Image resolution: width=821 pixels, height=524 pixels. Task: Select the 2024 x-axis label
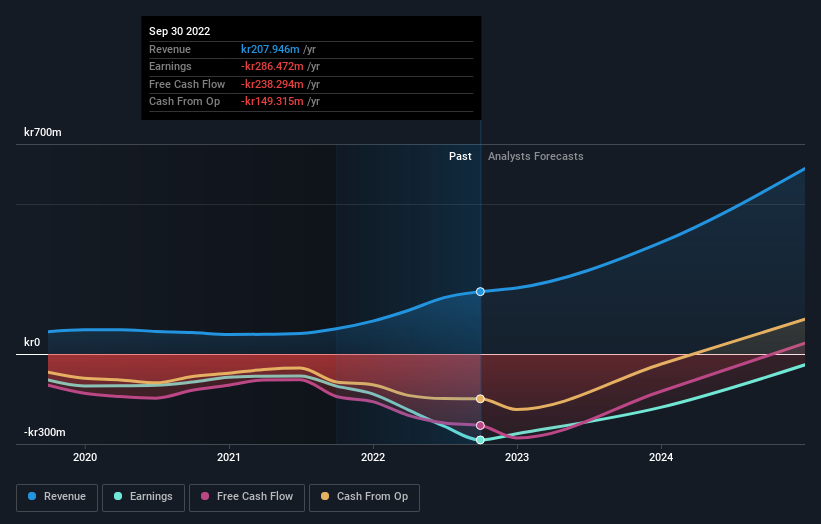(661, 457)
